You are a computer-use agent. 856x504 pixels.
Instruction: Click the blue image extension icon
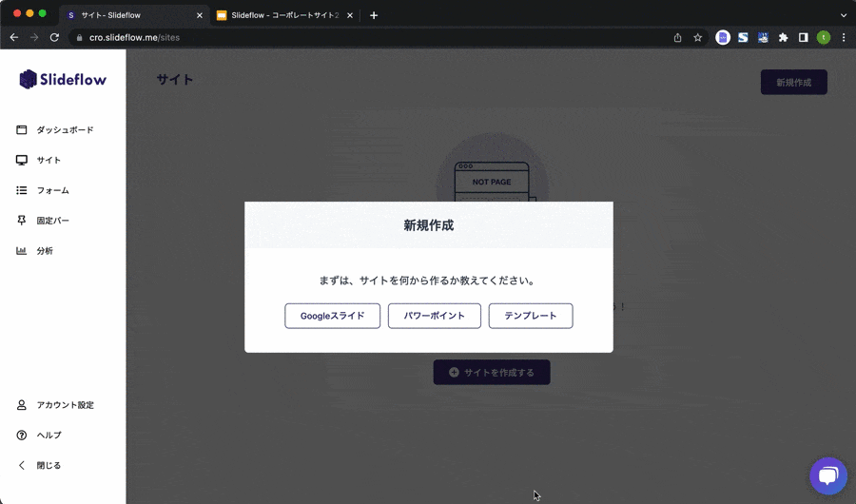763,38
